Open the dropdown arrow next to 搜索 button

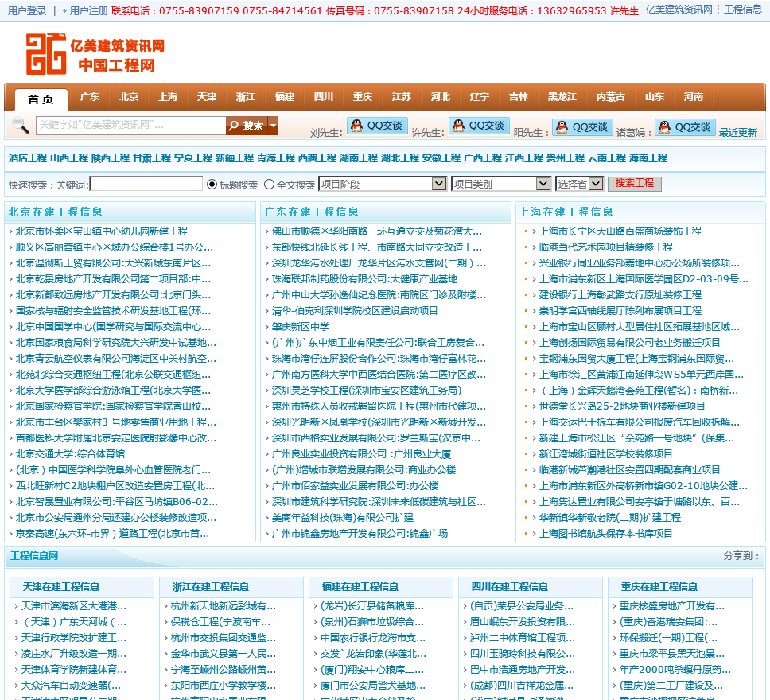(273, 126)
